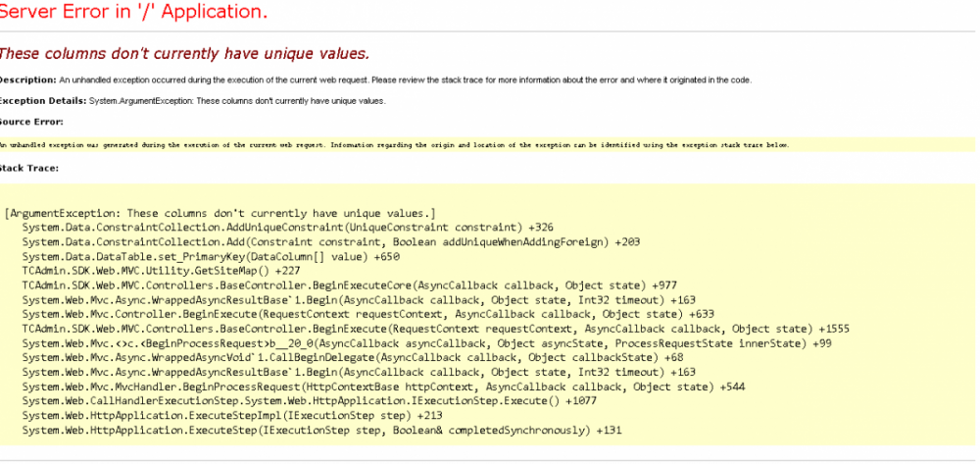Image resolution: width=980 pixels, height=464 pixels.
Task: Click the 'Stack Trace:' label
Action: point(29,168)
